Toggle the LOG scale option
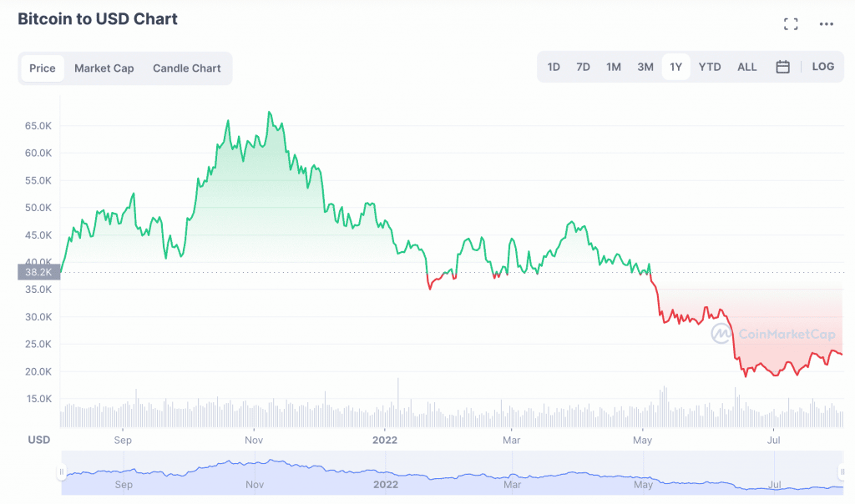The height and width of the screenshot is (504, 855). point(822,67)
